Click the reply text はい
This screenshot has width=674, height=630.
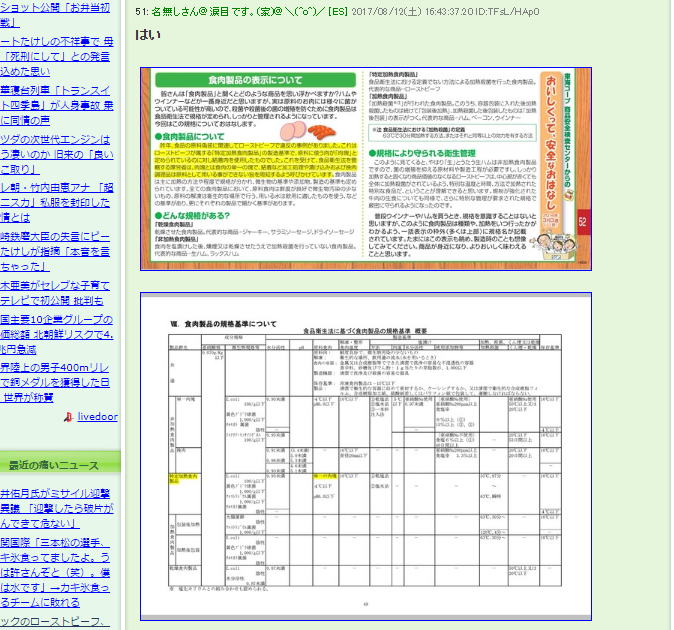tap(148, 35)
